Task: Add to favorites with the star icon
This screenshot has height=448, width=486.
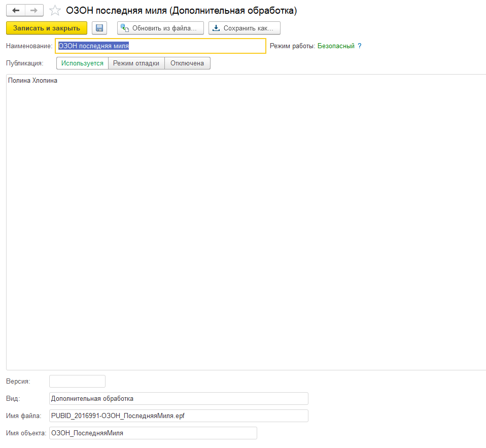Action: pyautogui.click(x=55, y=11)
